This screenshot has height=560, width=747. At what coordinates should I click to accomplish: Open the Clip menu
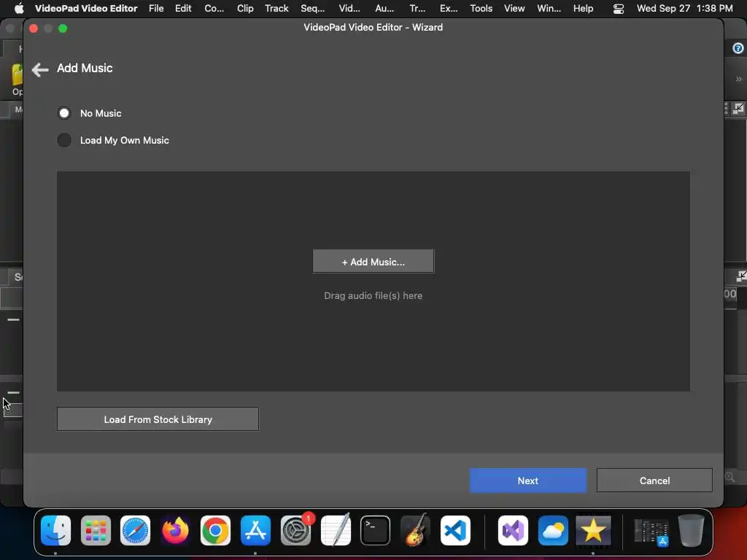pyautogui.click(x=245, y=8)
